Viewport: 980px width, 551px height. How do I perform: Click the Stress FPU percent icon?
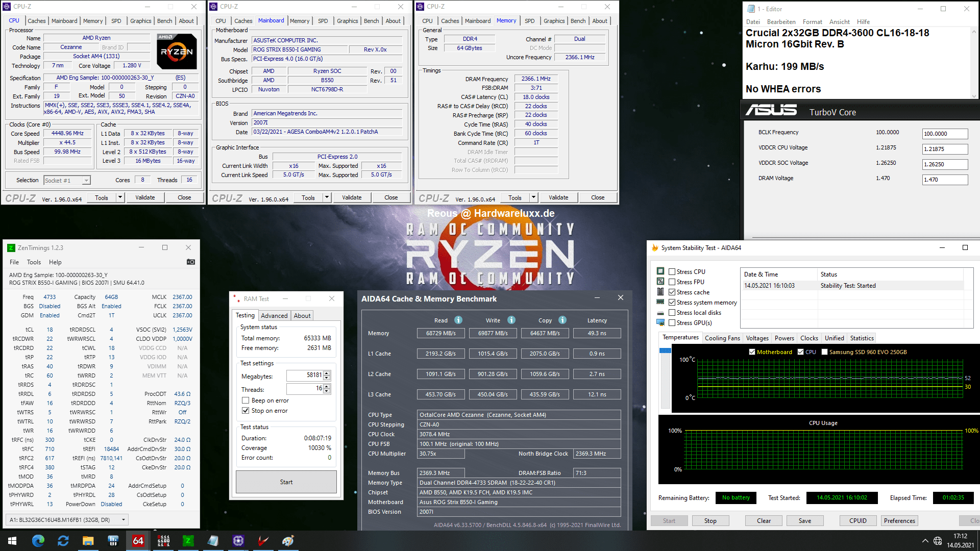(x=660, y=282)
